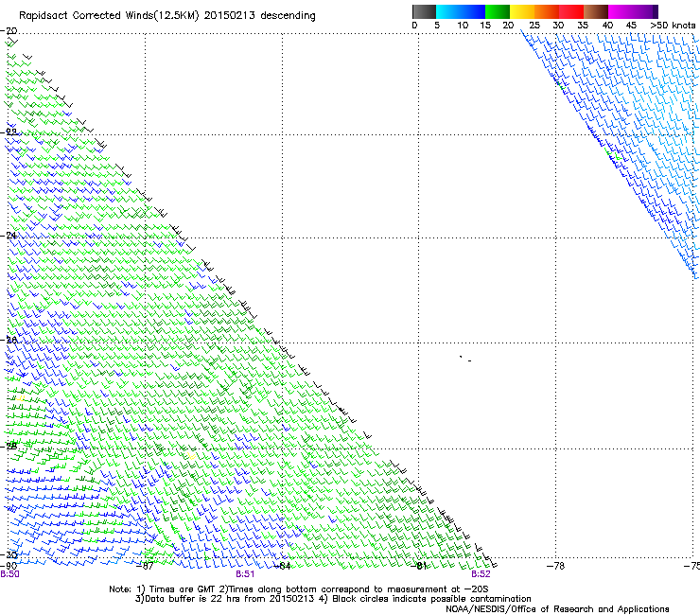This screenshot has height=615, width=700.
Task: Select the date '20150213' in the title
Action: tap(230, 15)
